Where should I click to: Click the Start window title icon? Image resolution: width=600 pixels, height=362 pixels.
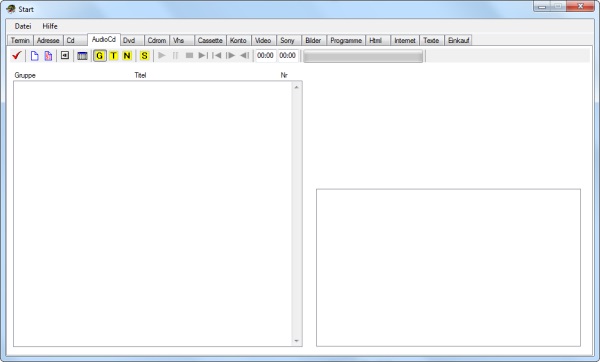point(11,8)
